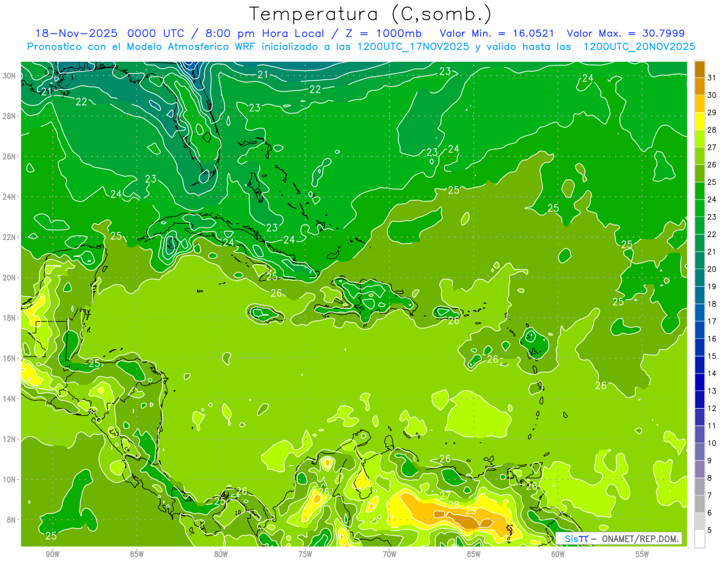Click the white swatch at the color scale bottom
This screenshot has height=562, width=728.
pyautogui.click(x=699, y=539)
